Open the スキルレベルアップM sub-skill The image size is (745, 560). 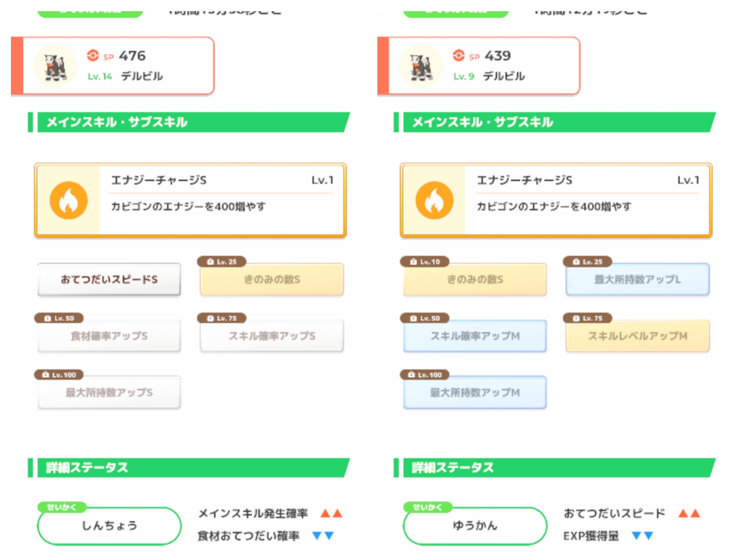click(638, 336)
